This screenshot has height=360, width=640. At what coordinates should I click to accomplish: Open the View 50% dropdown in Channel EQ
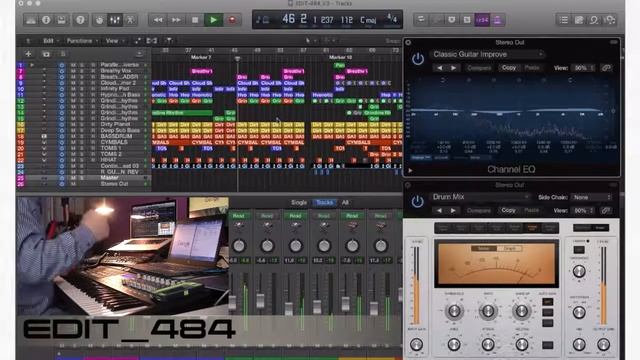pyautogui.click(x=583, y=68)
